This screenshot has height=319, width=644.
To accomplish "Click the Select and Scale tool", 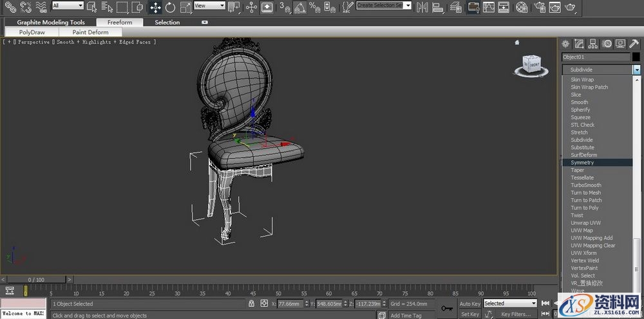I will click(185, 7).
